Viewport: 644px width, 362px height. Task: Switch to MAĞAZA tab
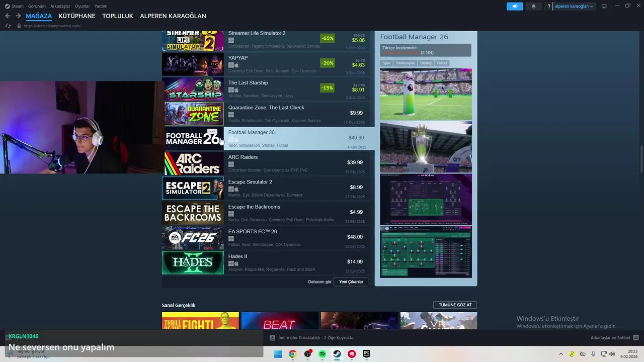[x=39, y=16]
